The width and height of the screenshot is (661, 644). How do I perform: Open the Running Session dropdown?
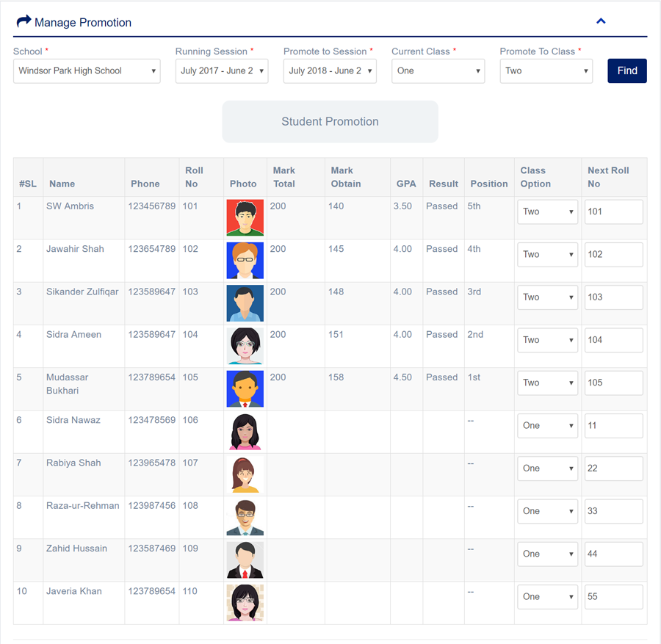pyautogui.click(x=222, y=71)
